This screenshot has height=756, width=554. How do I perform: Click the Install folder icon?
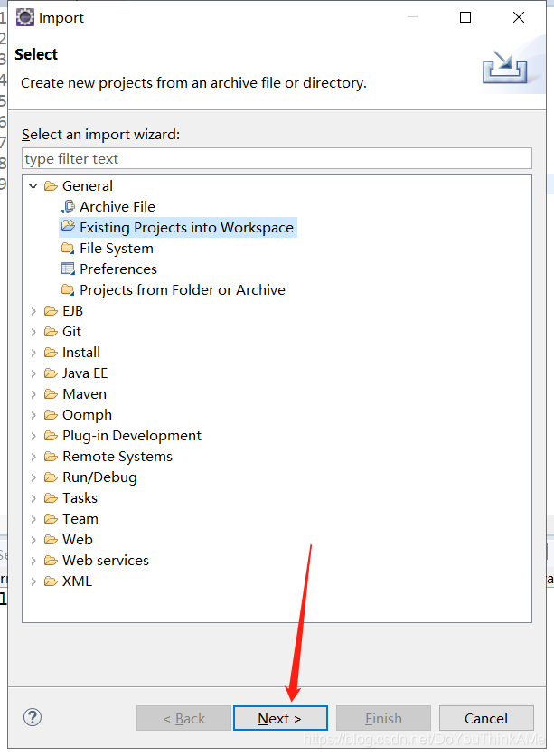pos(51,353)
